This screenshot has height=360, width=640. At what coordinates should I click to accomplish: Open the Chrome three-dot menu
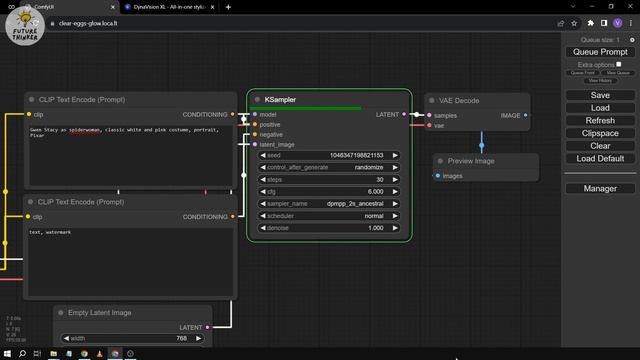pyautogui.click(x=631, y=23)
